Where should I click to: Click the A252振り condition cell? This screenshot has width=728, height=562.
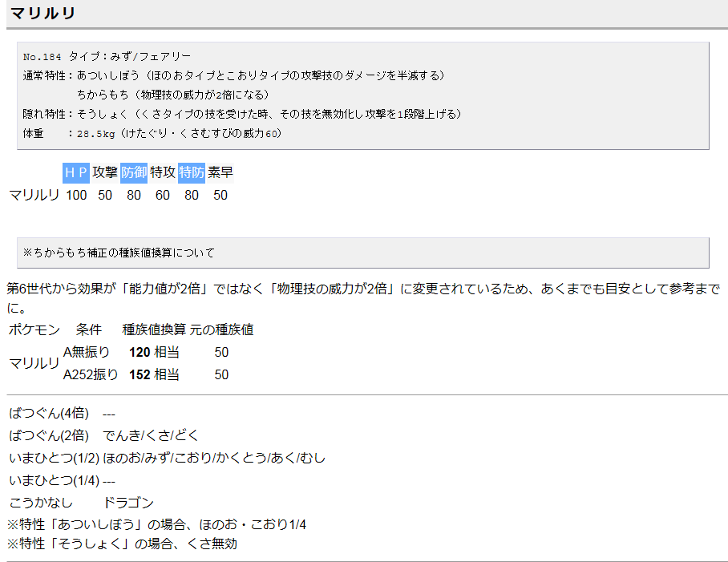coord(91,374)
